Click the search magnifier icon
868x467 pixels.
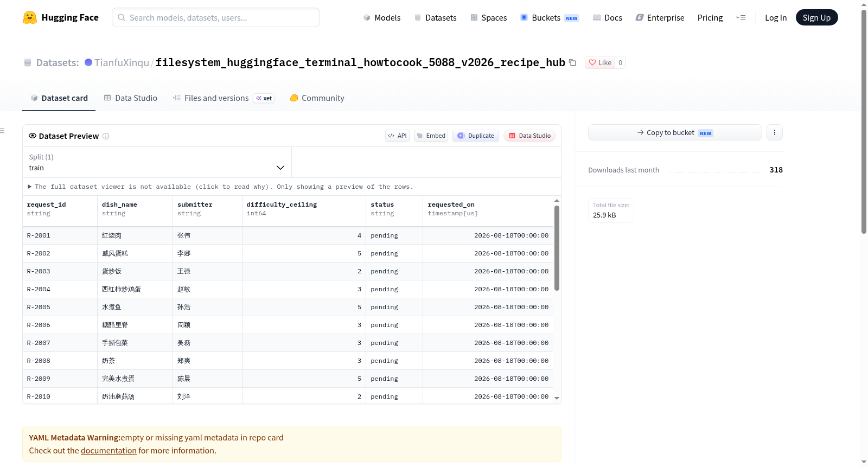pyautogui.click(x=122, y=17)
